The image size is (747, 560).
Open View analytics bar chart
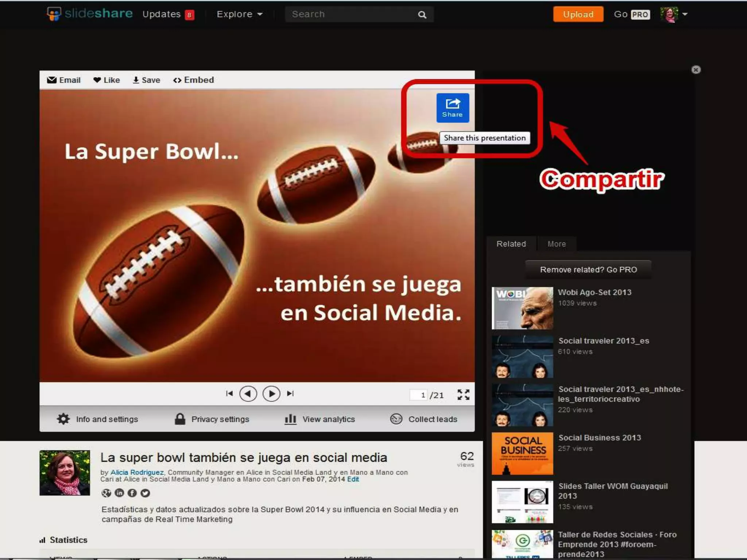pos(290,419)
